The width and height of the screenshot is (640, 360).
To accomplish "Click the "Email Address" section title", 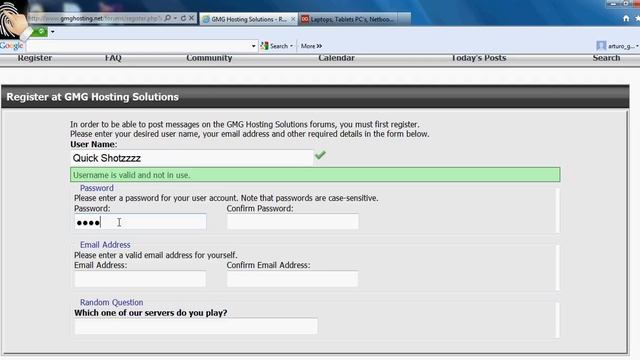I will coord(105,245).
